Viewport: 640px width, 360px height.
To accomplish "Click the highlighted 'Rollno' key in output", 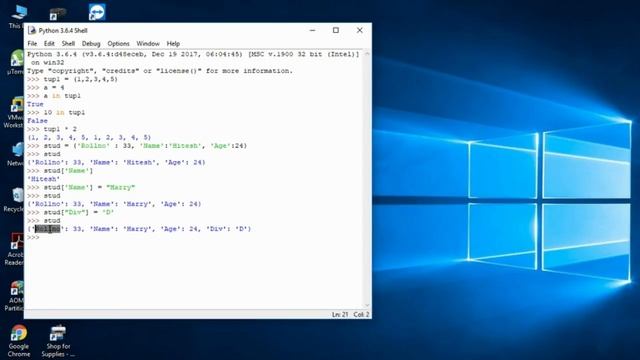I will [x=47, y=229].
